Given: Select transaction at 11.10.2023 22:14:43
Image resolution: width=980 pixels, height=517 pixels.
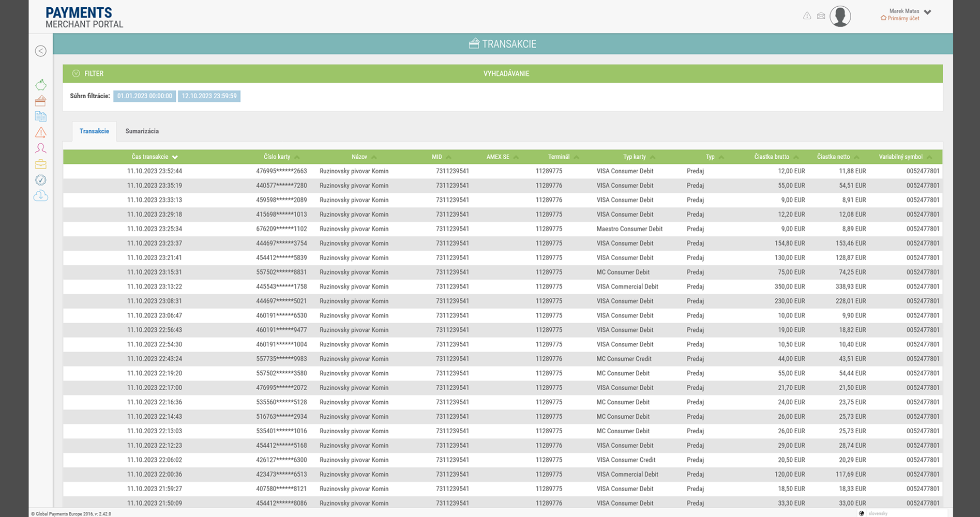Looking at the screenshot, I should pos(155,417).
